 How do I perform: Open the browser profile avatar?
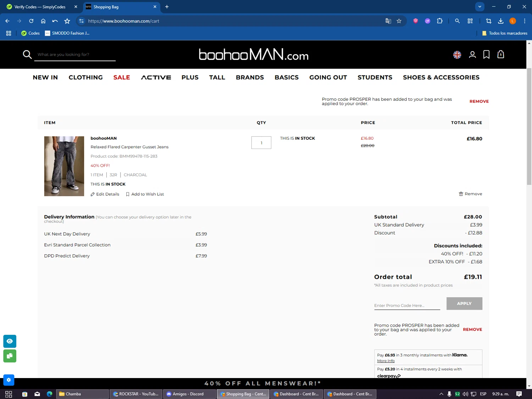(512, 21)
